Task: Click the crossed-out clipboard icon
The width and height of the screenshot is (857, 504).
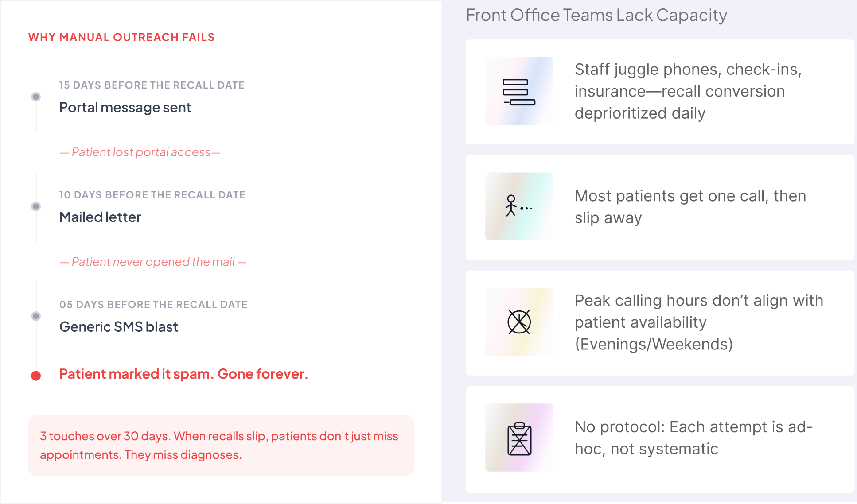Action: (519, 438)
